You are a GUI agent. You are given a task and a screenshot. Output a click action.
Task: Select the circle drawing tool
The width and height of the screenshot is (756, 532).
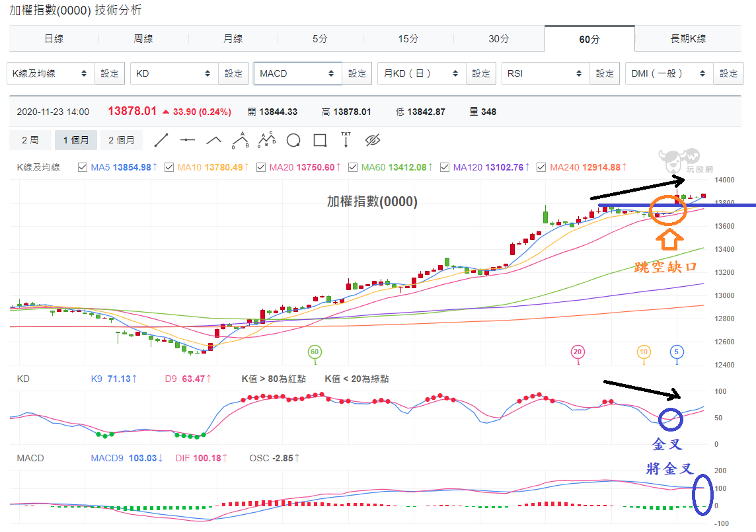click(x=293, y=140)
